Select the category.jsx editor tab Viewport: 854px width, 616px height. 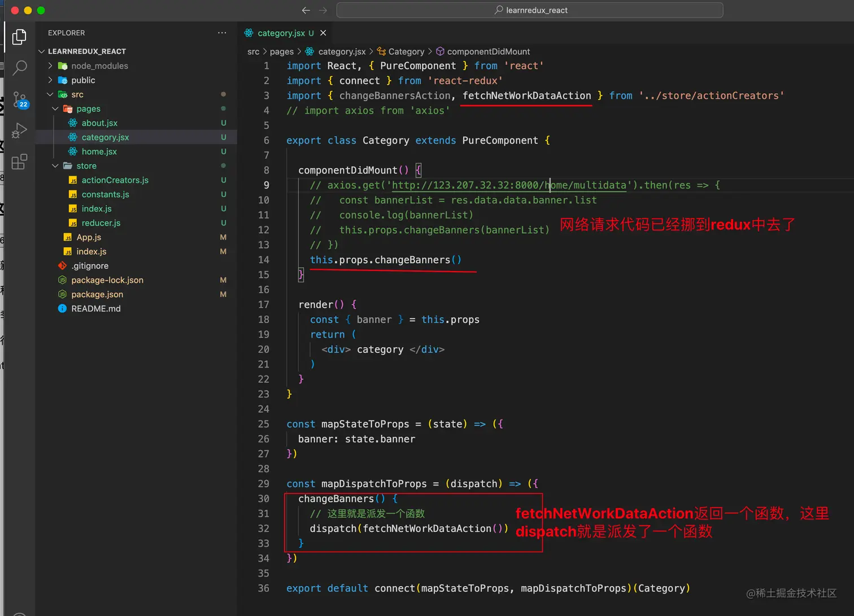285,33
